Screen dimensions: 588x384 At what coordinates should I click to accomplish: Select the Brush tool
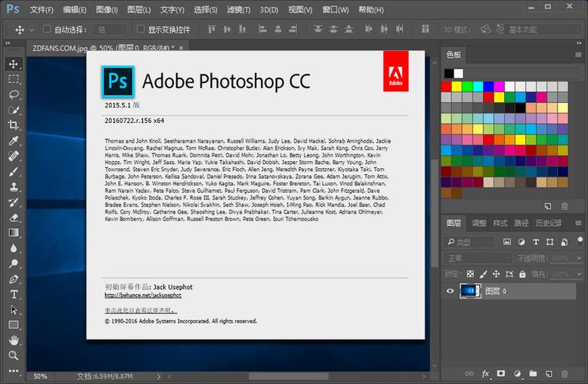tap(14, 171)
